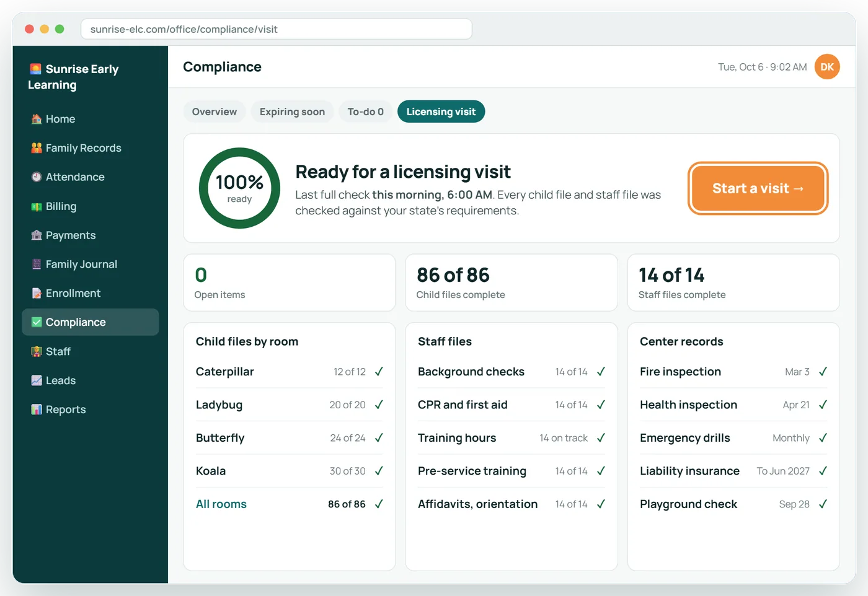Click the Home house icon in sidebar

pyautogui.click(x=37, y=119)
